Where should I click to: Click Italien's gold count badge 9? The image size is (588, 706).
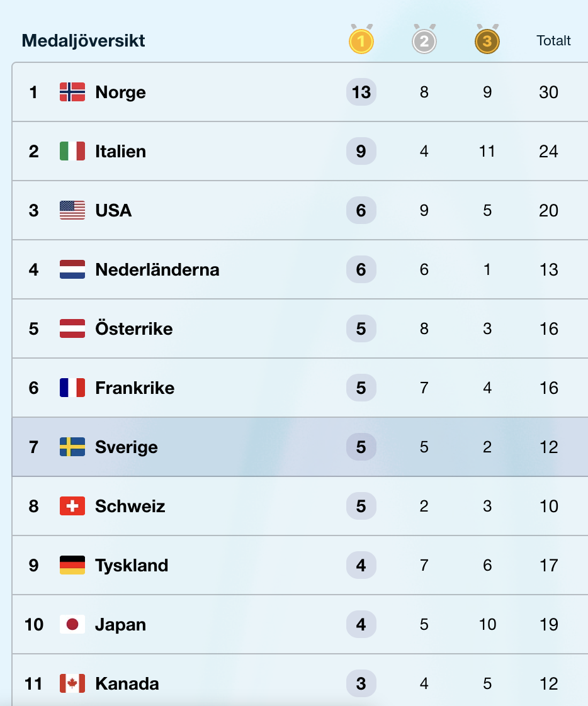(361, 152)
